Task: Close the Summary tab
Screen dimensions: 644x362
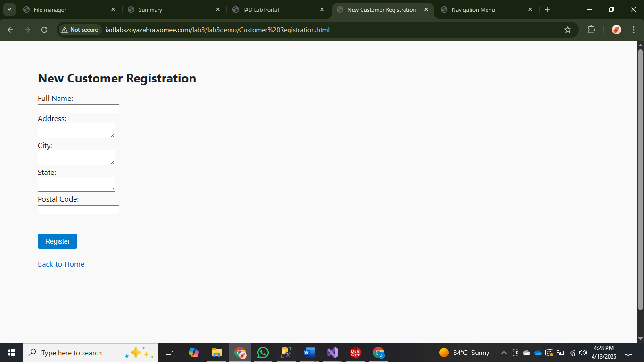Action: [217, 9]
